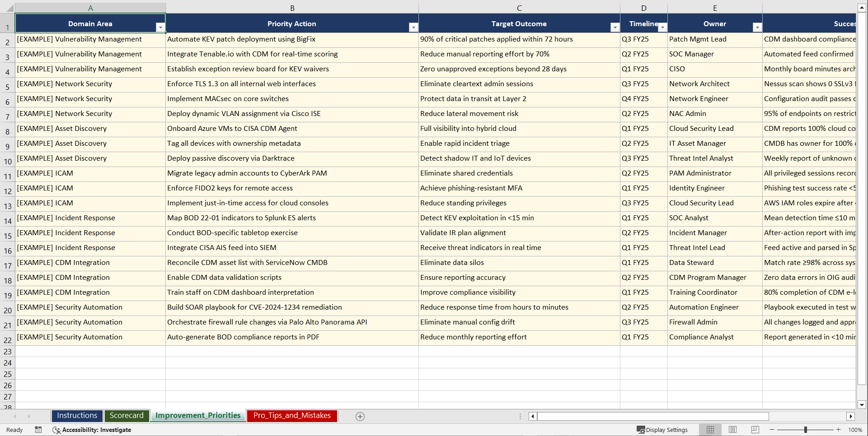Switch to the Scorecard sheet tab
Image resolution: width=868 pixels, height=436 pixels.
127,416
